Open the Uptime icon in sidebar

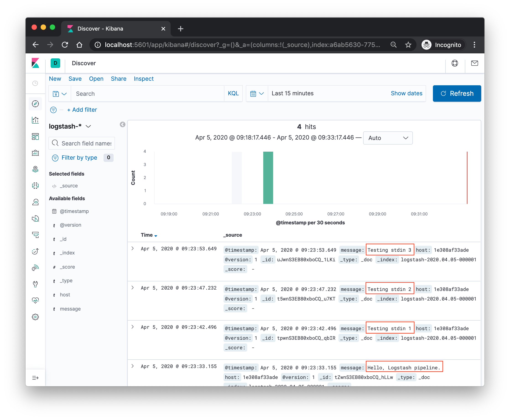[35, 251]
